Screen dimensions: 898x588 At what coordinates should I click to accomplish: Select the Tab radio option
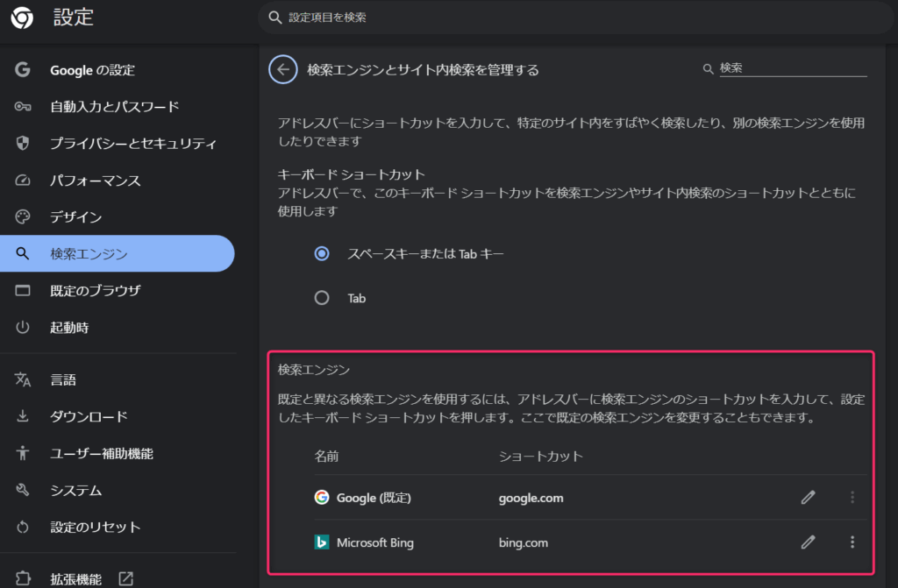pos(322,298)
